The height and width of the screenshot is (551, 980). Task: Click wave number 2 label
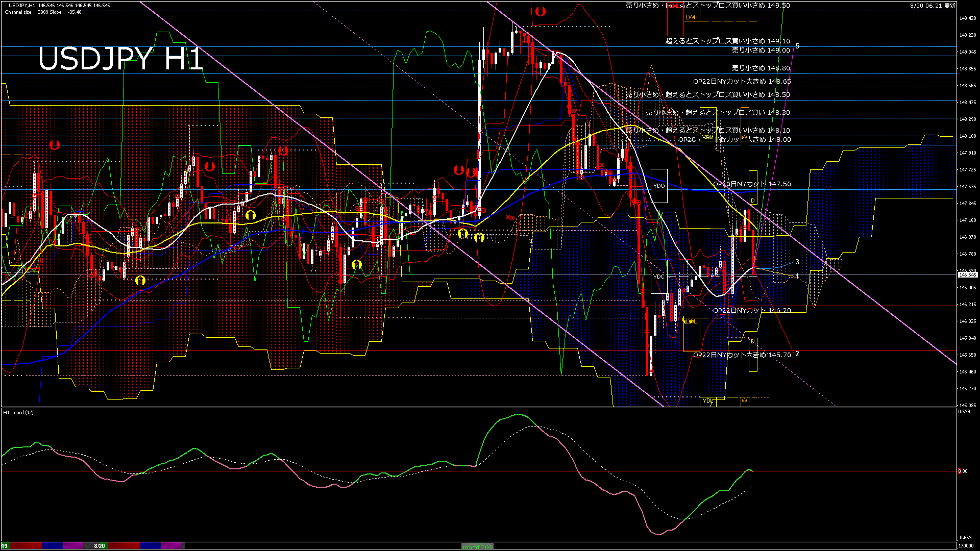click(x=797, y=354)
